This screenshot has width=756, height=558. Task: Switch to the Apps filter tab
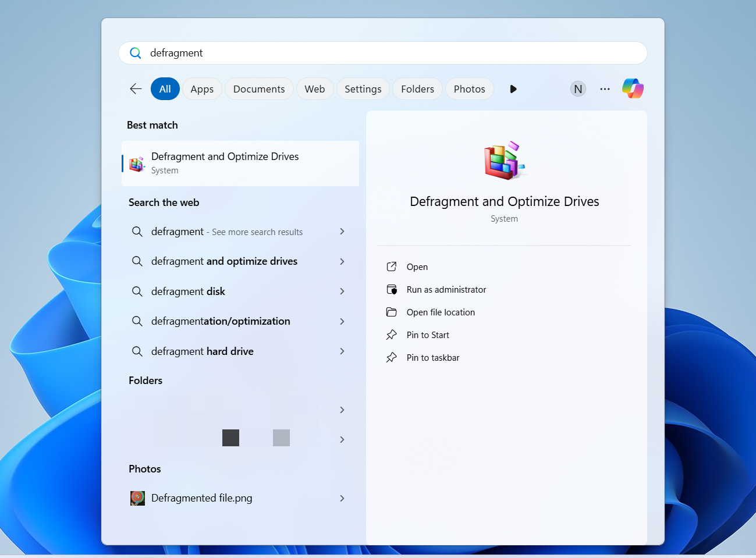point(202,88)
